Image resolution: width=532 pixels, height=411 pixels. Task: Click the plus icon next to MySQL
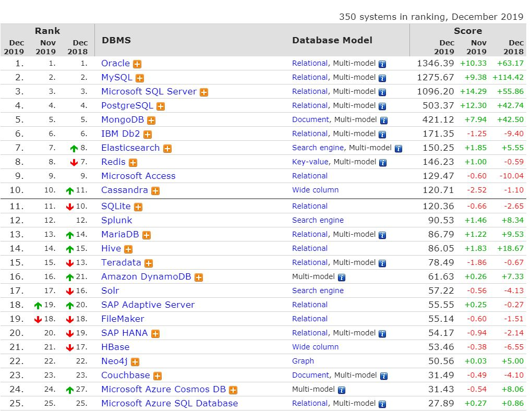click(140, 78)
